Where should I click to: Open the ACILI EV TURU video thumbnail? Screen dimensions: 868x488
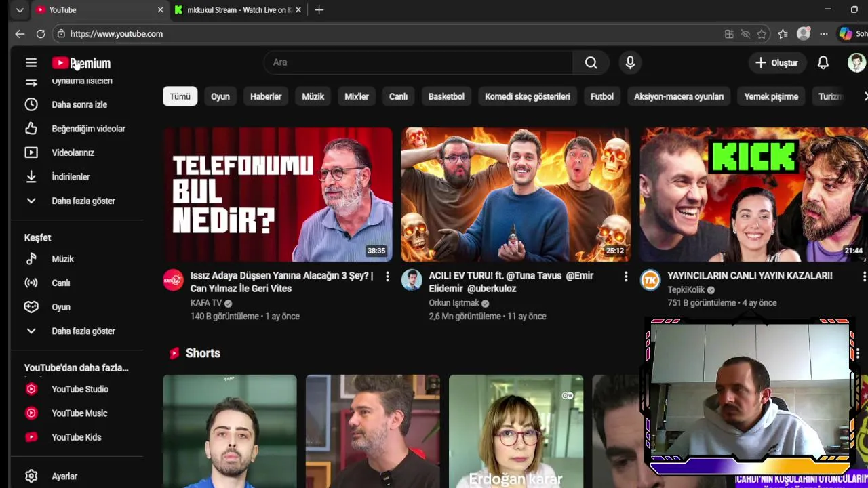click(515, 195)
